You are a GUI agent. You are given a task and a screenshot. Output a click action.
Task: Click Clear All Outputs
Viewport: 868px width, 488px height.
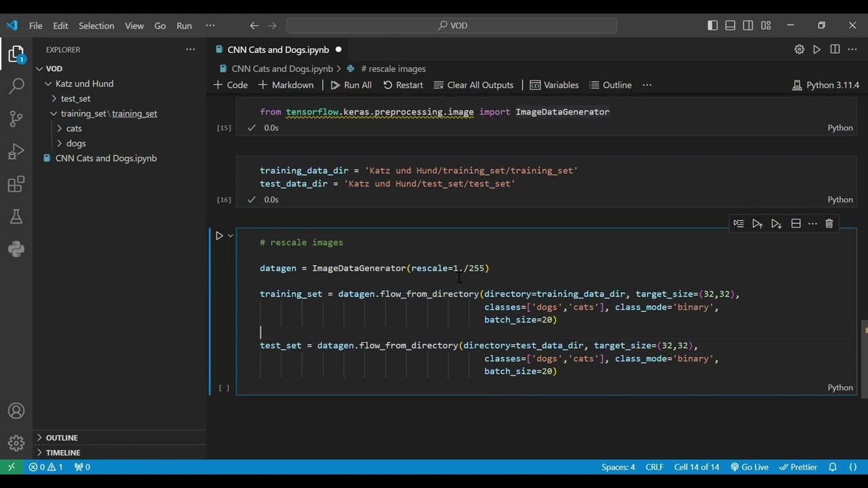point(473,85)
